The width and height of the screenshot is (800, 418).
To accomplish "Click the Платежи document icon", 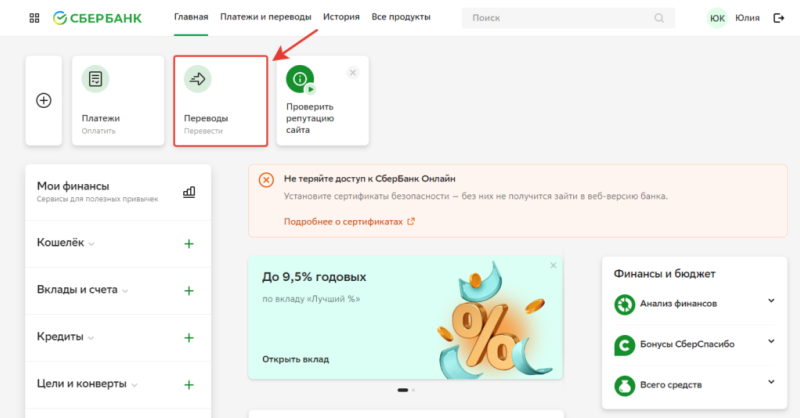I will 95,79.
